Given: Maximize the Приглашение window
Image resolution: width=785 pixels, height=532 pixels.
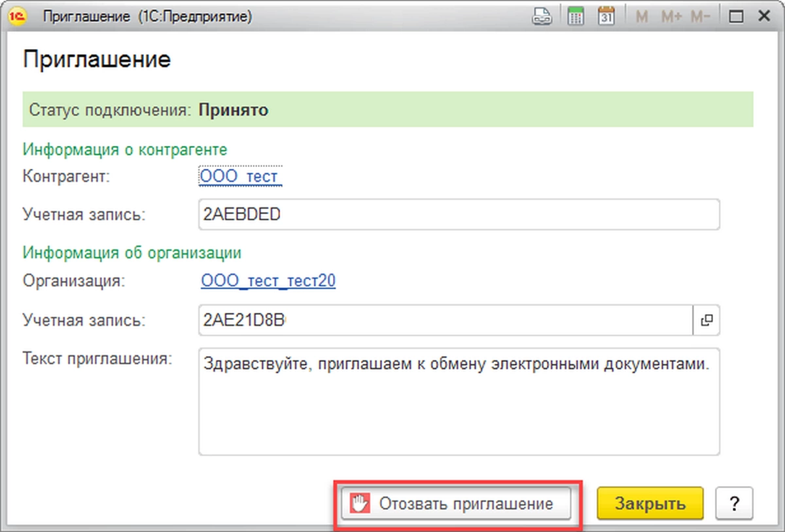Looking at the screenshot, I should (737, 17).
